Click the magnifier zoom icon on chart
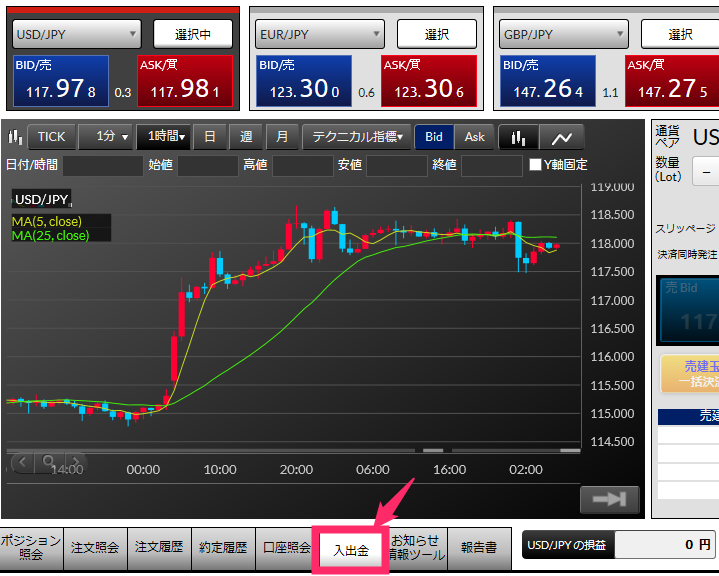Image resolution: width=719 pixels, height=576 pixels. (48, 461)
